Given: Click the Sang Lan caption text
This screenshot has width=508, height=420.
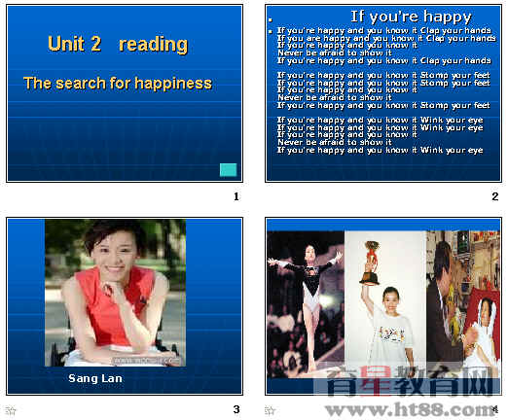Looking at the screenshot, I should coord(95,378).
